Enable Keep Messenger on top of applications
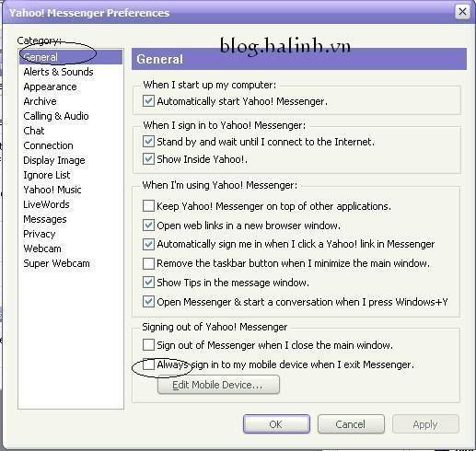The height and width of the screenshot is (451, 476). [148, 206]
